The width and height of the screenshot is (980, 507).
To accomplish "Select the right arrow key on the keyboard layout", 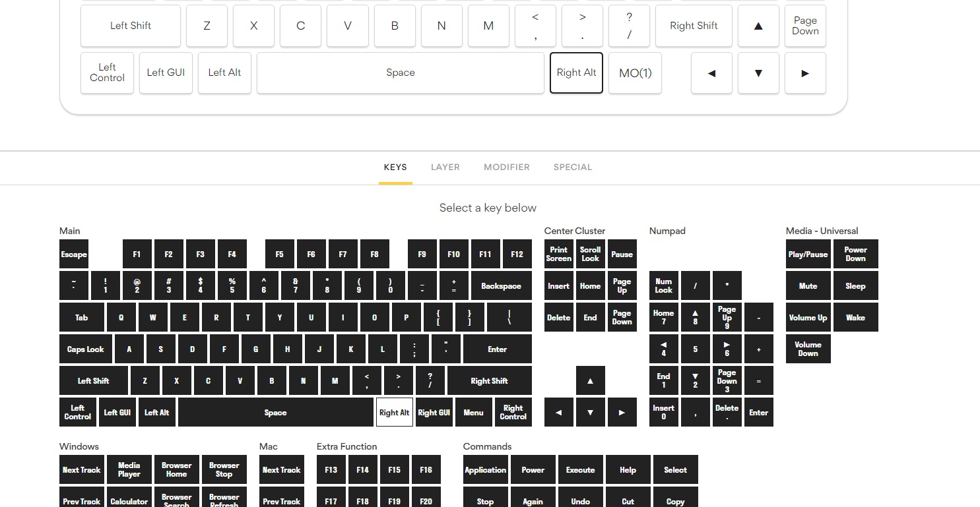I will (x=805, y=73).
